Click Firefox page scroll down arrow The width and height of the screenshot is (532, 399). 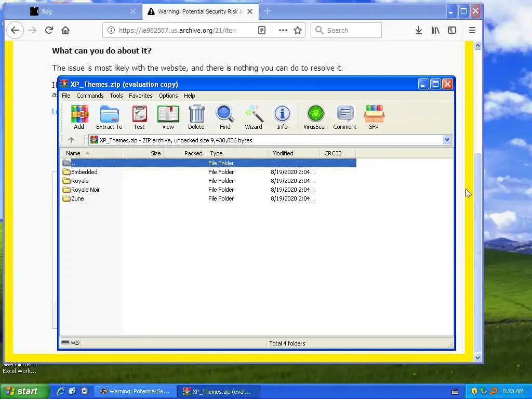click(x=477, y=357)
